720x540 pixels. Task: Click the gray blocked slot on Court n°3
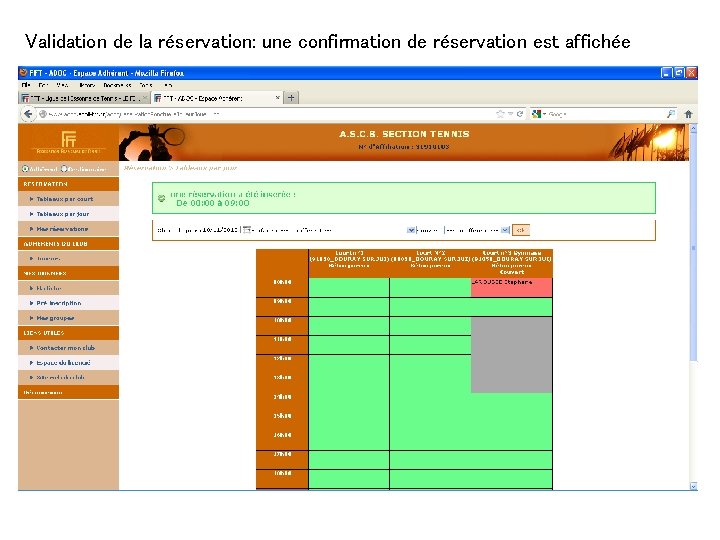[512, 354]
